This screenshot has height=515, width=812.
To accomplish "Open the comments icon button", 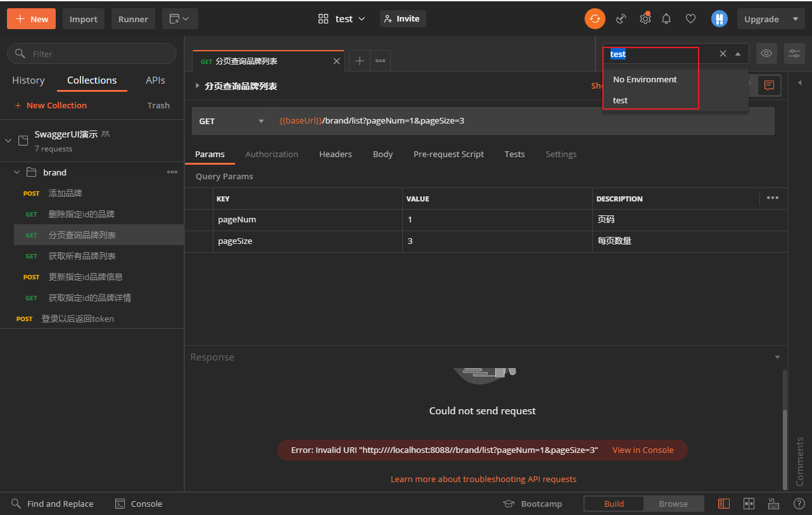I will 769,85.
